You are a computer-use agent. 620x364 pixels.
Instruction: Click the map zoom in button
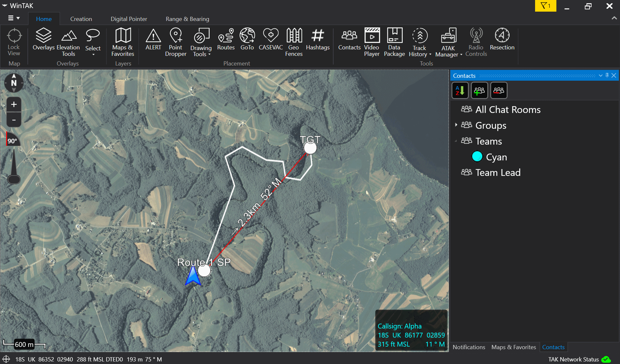coord(14,105)
